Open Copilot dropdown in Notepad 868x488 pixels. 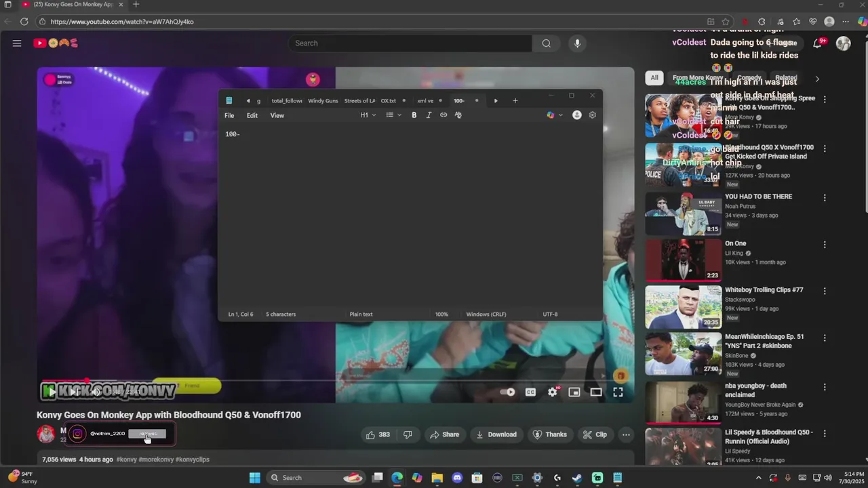click(x=555, y=115)
